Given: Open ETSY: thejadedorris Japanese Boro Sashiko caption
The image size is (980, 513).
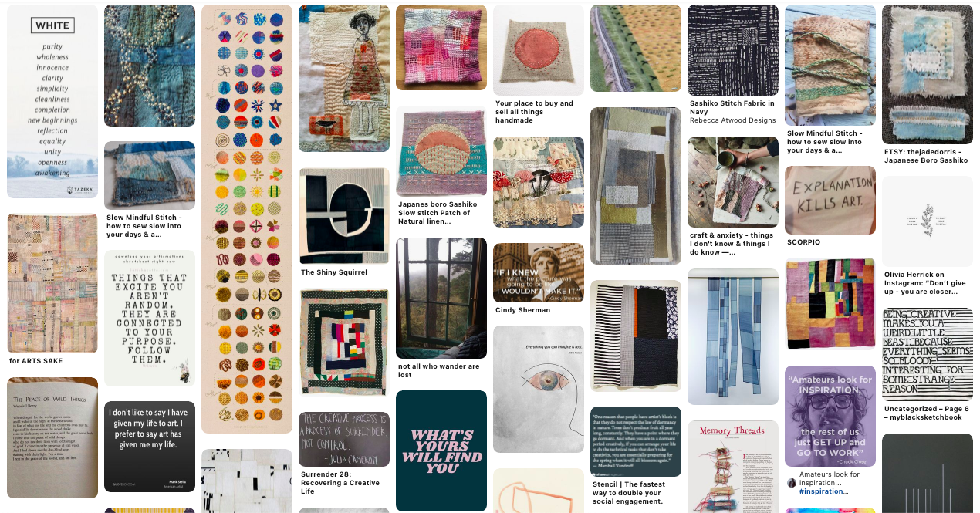Looking at the screenshot, I should (926, 156).
